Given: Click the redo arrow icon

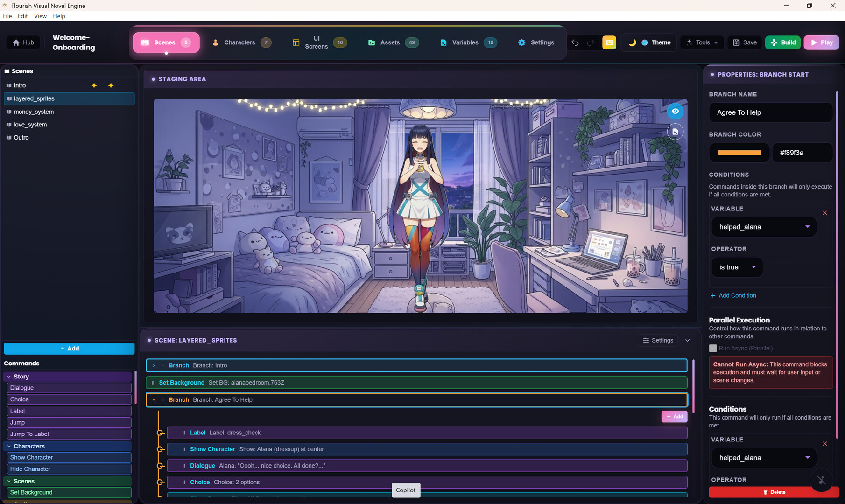Looking at the screenshot, I should click(x=591, y=42).
